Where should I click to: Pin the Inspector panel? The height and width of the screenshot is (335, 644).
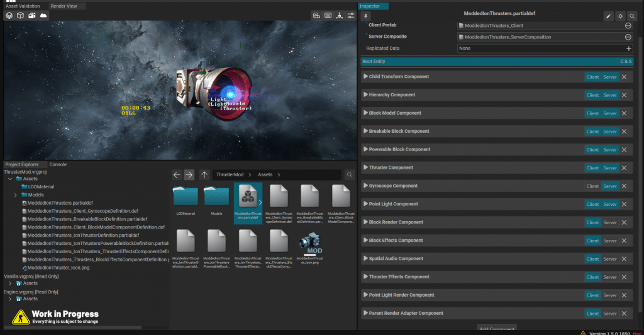[x=367, y=16]
